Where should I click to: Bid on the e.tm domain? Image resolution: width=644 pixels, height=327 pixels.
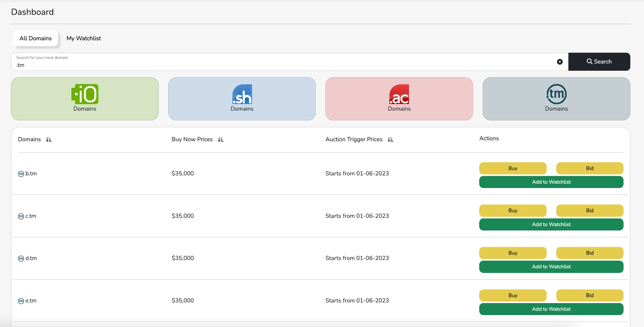[x=590, y=295]
